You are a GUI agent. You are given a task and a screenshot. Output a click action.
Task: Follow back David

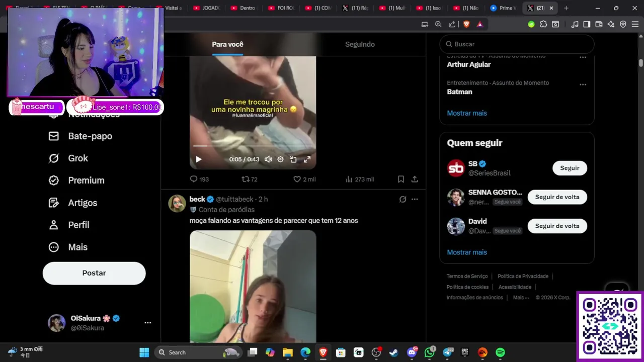[x=557, y=226]
